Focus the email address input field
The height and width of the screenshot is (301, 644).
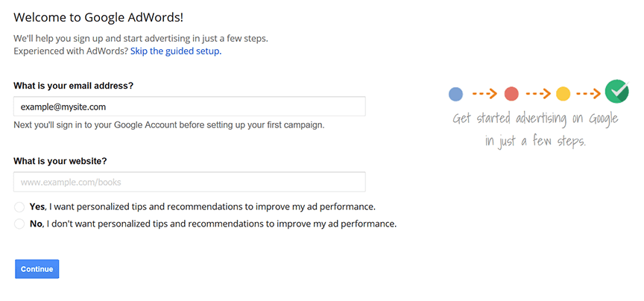point(189,107)
